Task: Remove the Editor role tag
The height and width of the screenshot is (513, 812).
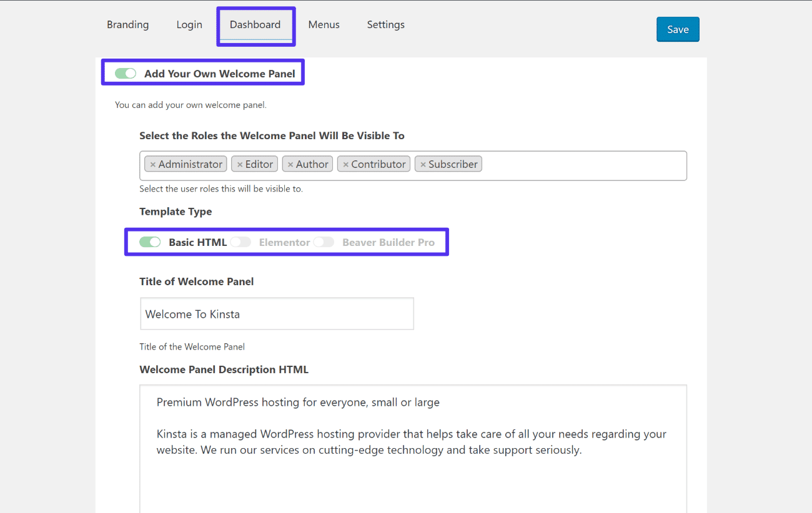Action: (x=240, y=164)
